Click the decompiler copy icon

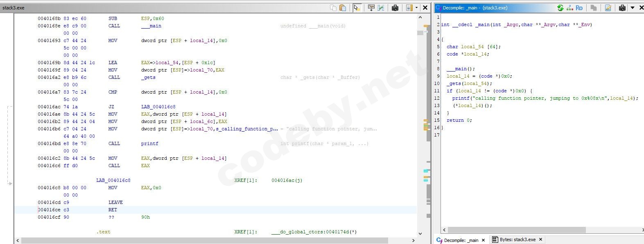[593, 8]
